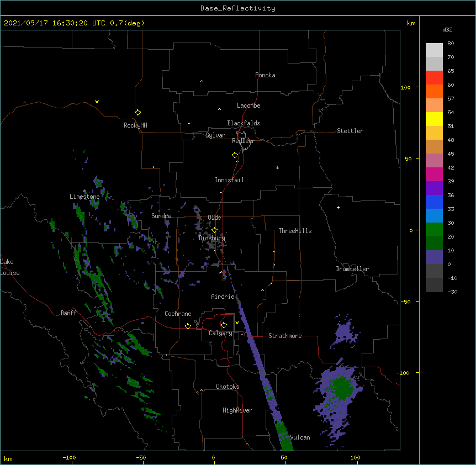Click the dBZ legend heading

coord(447,30)
